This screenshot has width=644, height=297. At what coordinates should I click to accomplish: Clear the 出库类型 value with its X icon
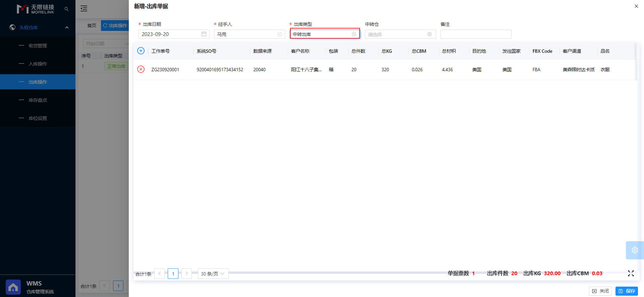(x=354, y=34)
